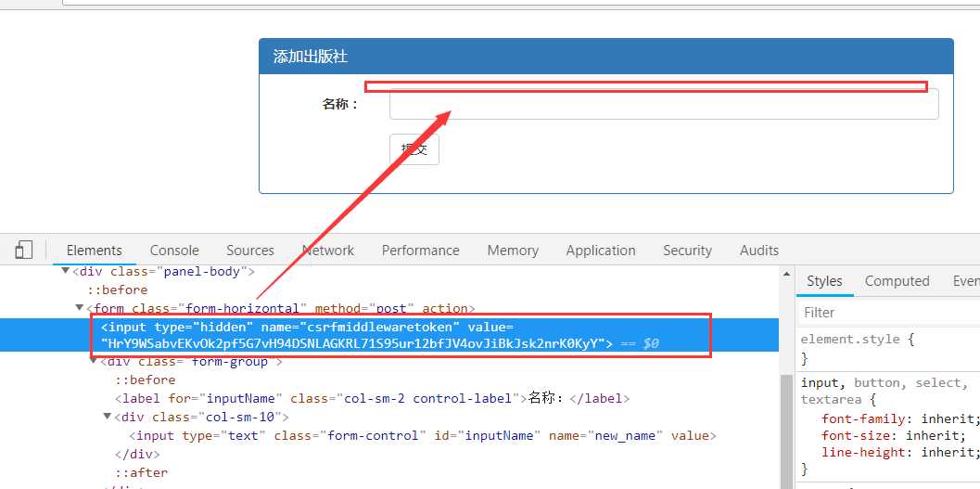This screenshot has height=489, width=980.
Task: Click the 名称 text input field
Action: (x=664, y=104)
